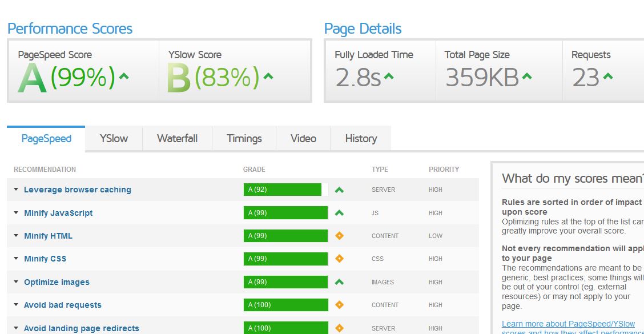
Task: Click the green up arrow beside PageSpeed Score 99%
Action: pyautogui.click(x=124, y=76)
